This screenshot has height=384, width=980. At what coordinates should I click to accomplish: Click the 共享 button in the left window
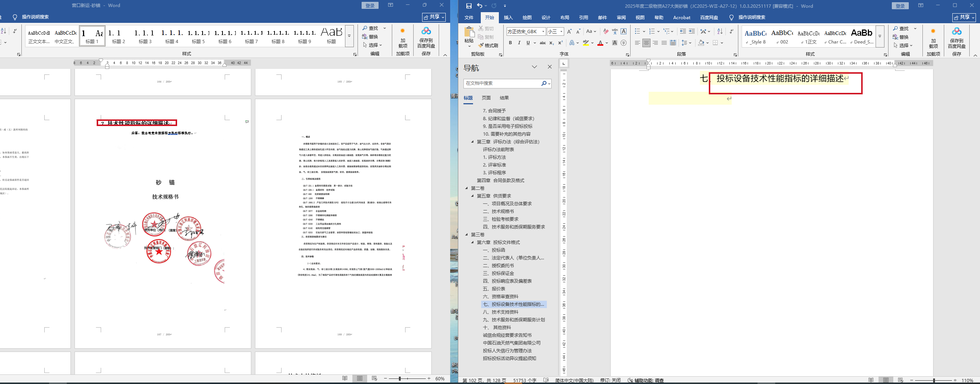tap(434, 17)
